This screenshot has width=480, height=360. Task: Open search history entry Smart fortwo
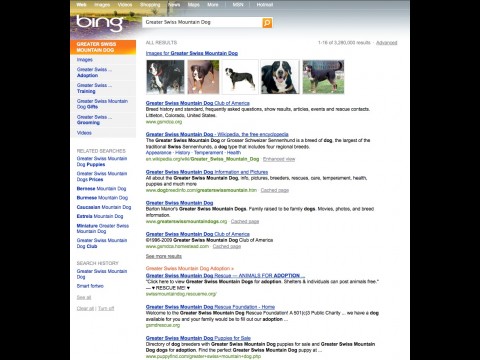click(x=90, y=286)
